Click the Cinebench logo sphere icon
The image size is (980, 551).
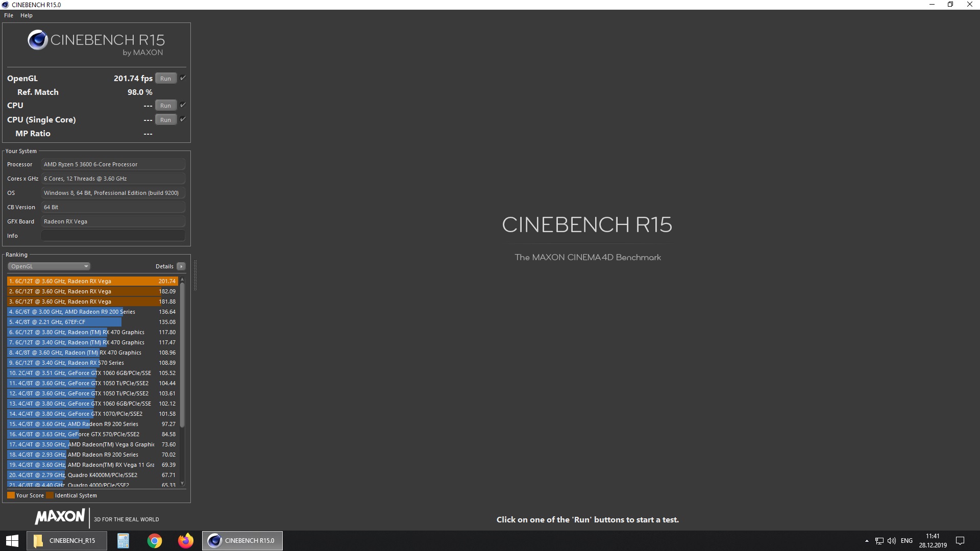pos(37,40)
